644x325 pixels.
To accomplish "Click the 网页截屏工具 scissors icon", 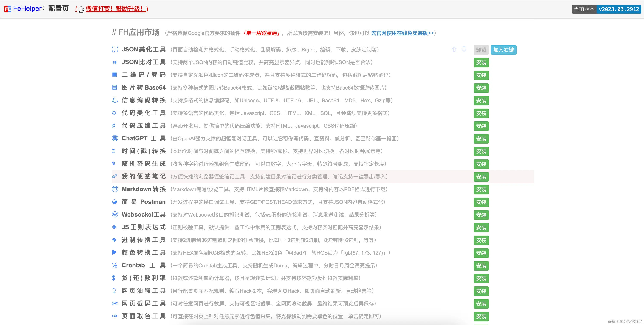I will coord(115,303).
